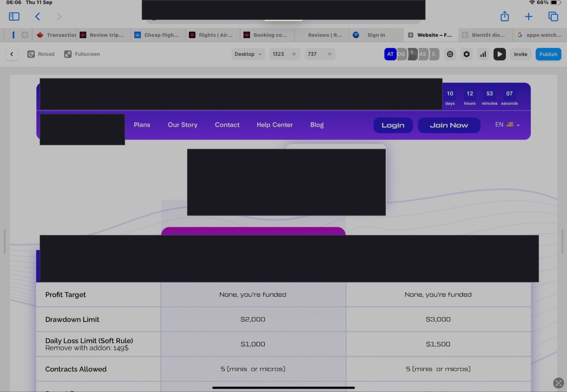Switch to the Review trip tab
Image resolution: width=567 pixels, height=392 pixels.
point(103,35)
